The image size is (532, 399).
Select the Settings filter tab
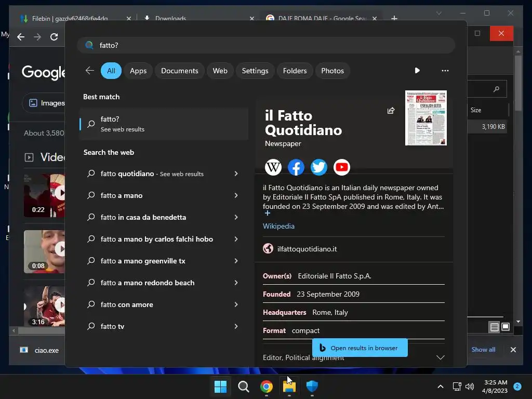click(255, 71)
